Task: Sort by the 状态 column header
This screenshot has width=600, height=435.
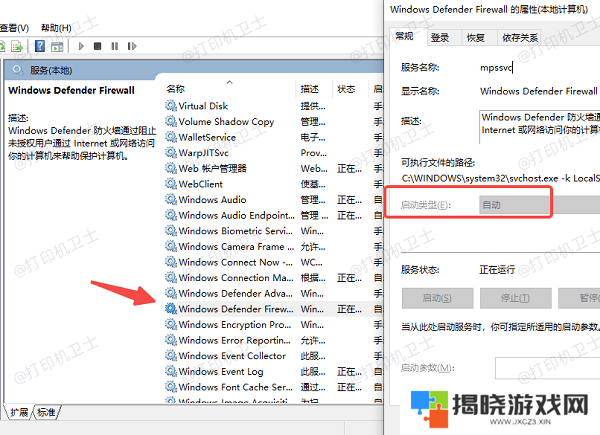Action: (x=350, y=89)
